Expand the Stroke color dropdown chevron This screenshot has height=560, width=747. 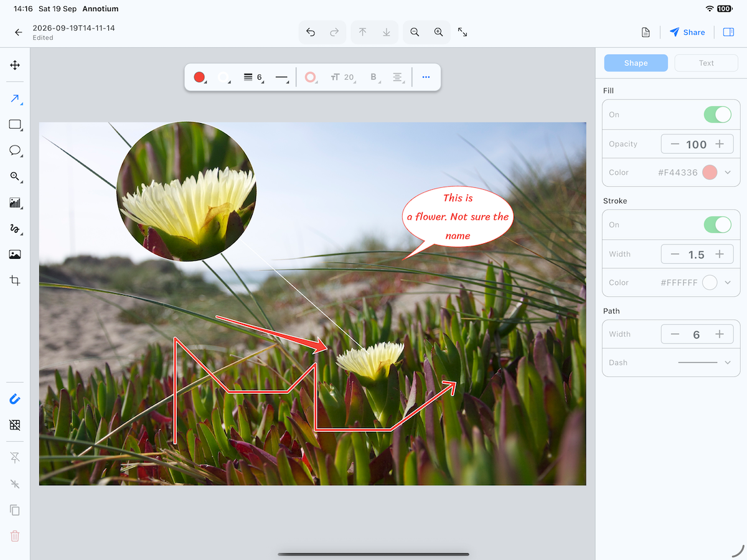click(728, 282)
